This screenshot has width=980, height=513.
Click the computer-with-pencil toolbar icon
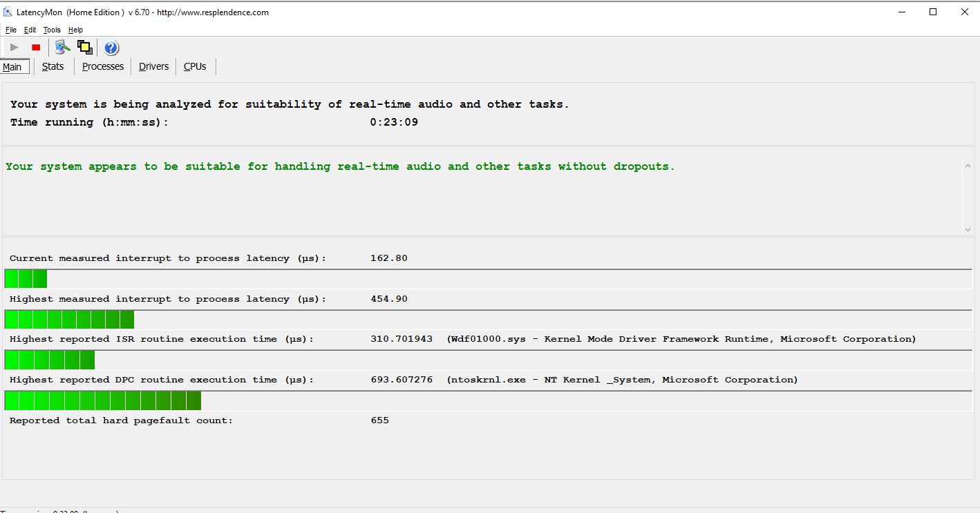[x=63, y=48]
